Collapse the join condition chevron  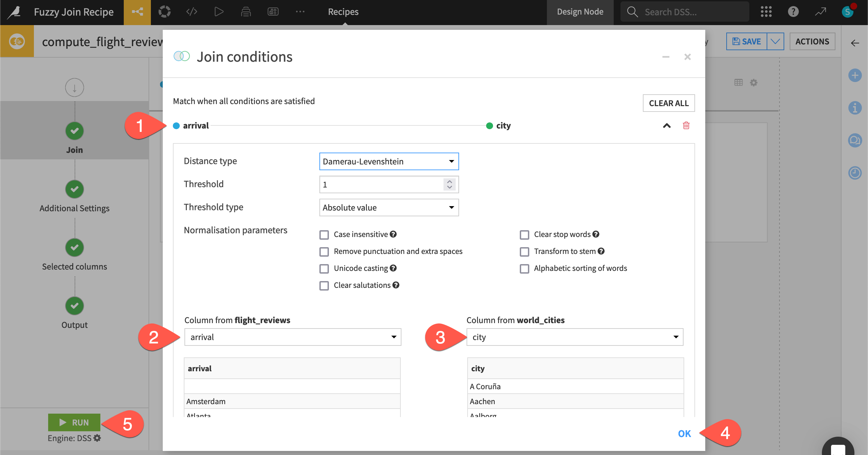(x=667, y=125)
